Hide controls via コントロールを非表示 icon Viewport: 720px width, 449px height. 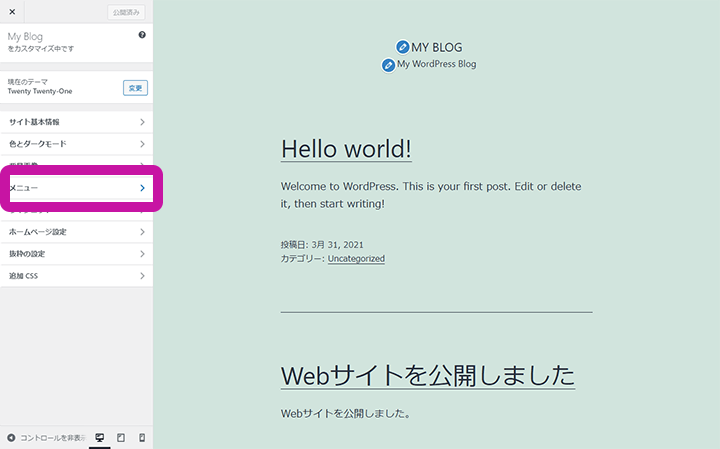point(11,438)
